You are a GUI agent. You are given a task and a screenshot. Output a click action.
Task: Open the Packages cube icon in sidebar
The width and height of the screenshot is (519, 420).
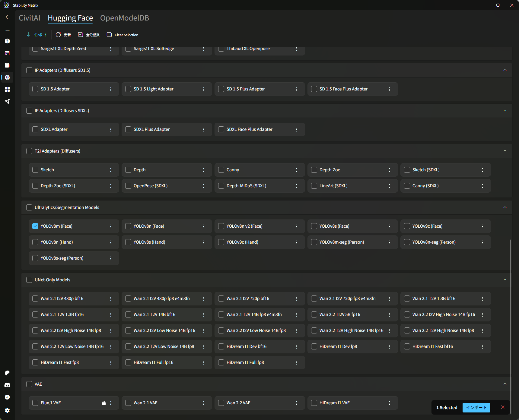point(7,41)
